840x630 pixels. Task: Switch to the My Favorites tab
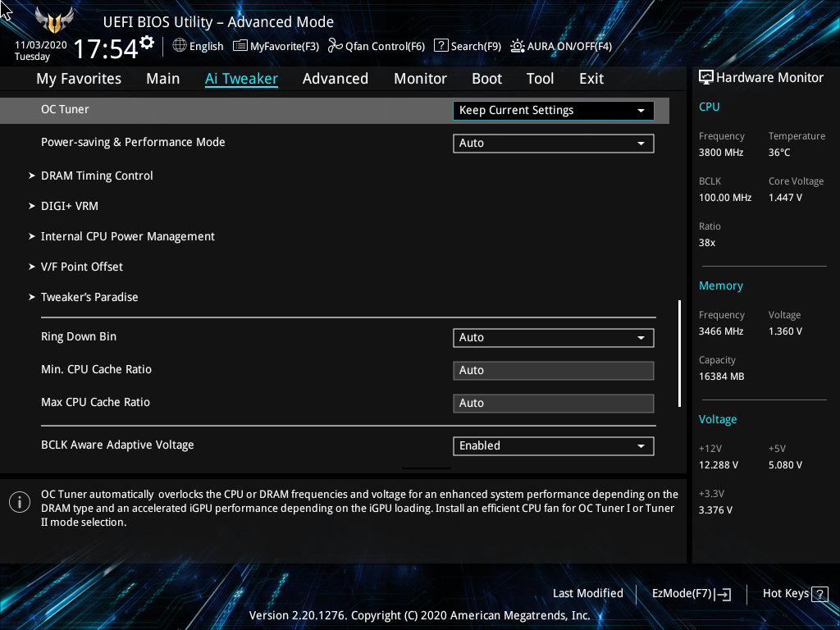coord(79,79)
